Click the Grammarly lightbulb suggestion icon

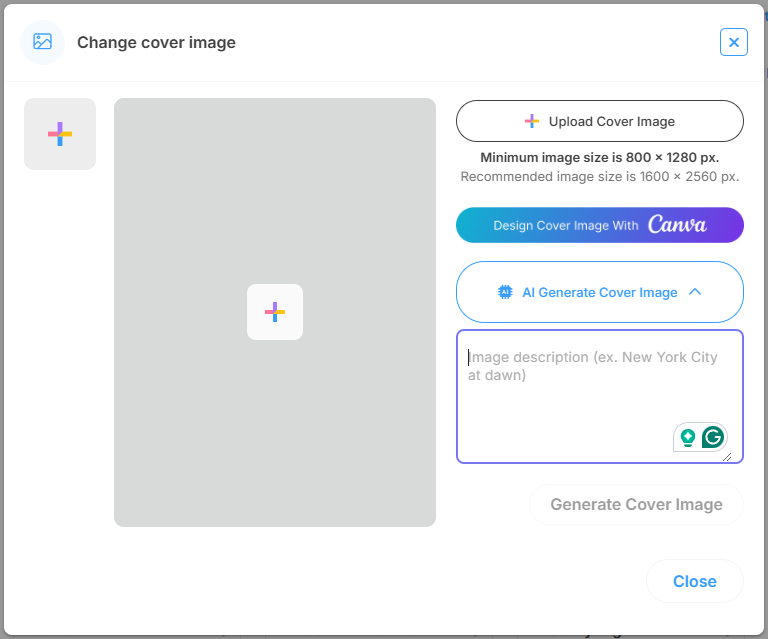(x=687, y=437)
